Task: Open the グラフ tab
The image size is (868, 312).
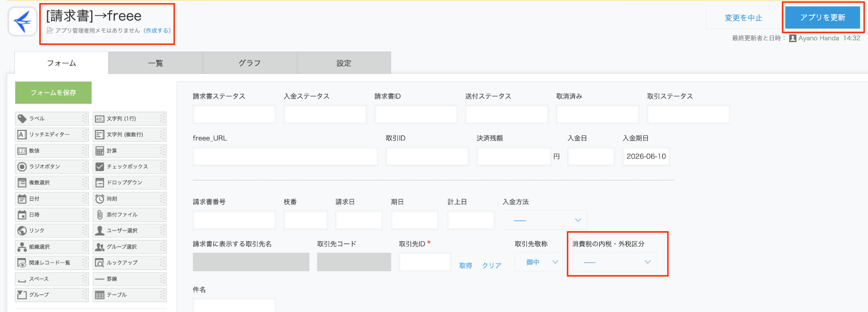Action: [x=250, y=63]
